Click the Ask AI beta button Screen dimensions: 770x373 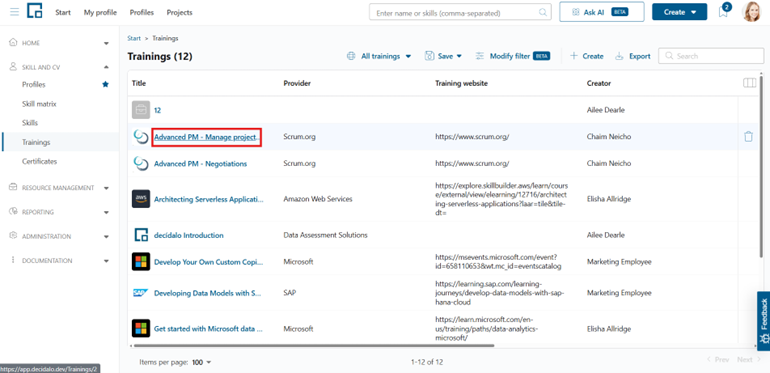[x=602, y=12]
